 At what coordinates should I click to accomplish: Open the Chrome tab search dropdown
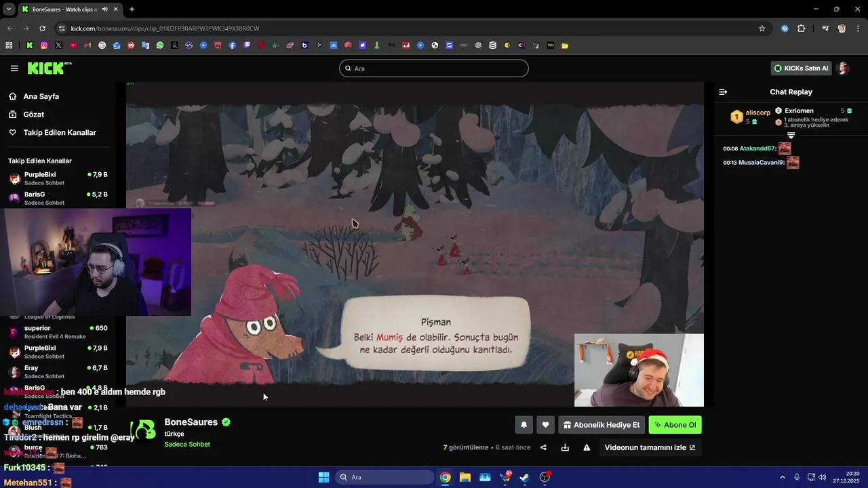(8, 9)
